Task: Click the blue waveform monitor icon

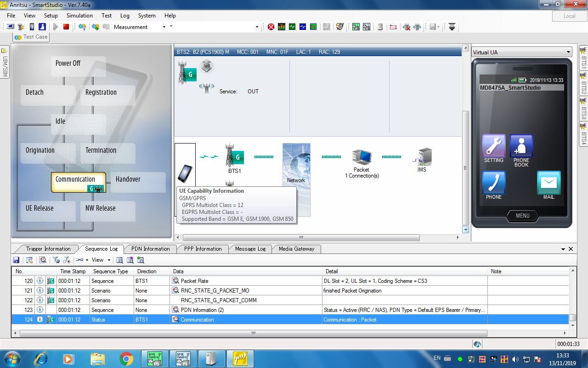Action: pyautogui.click(x=303, y=27)
